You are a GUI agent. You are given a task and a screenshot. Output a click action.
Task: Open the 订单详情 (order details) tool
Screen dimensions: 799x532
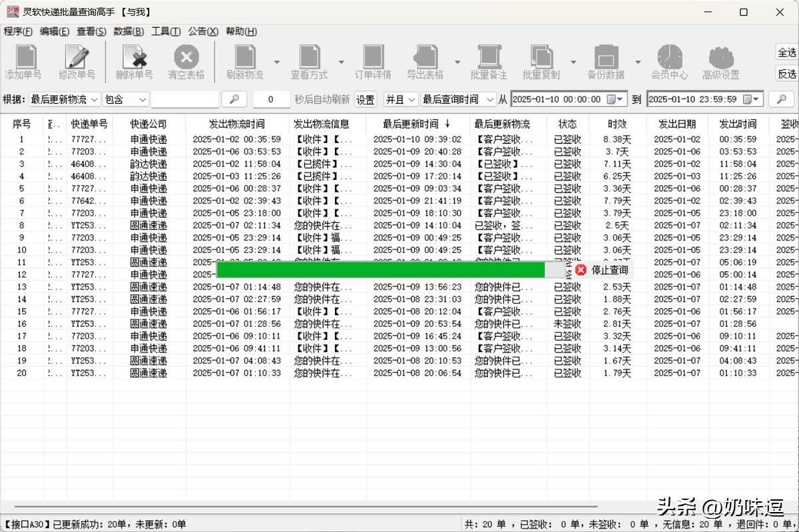(373, 61)
